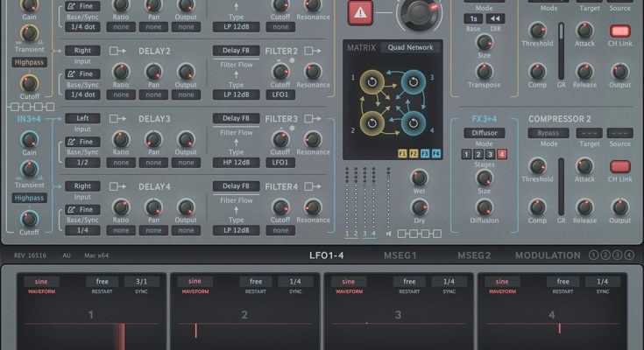Screen dimensions: 644x350
Task: Click the speaker icon below the meters
Action: pos(389,234)
